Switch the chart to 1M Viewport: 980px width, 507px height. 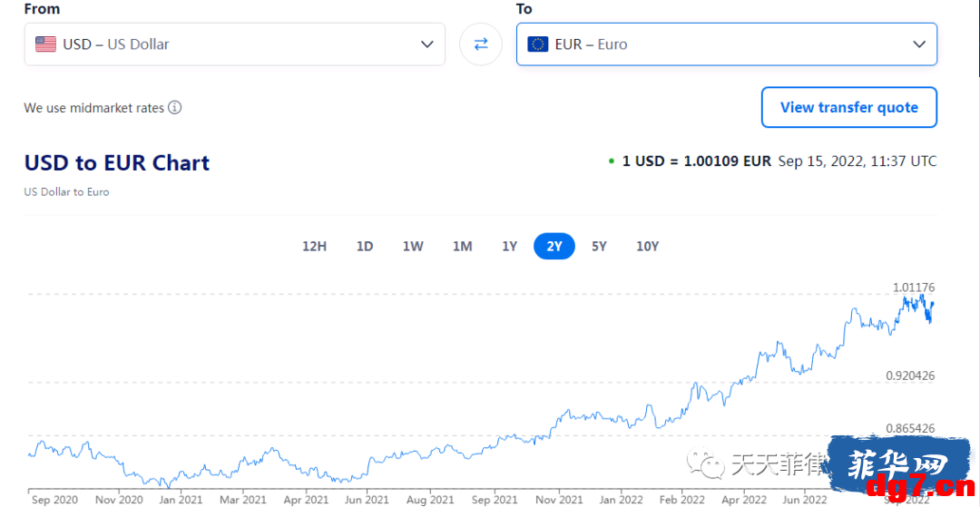coord(462,246)
